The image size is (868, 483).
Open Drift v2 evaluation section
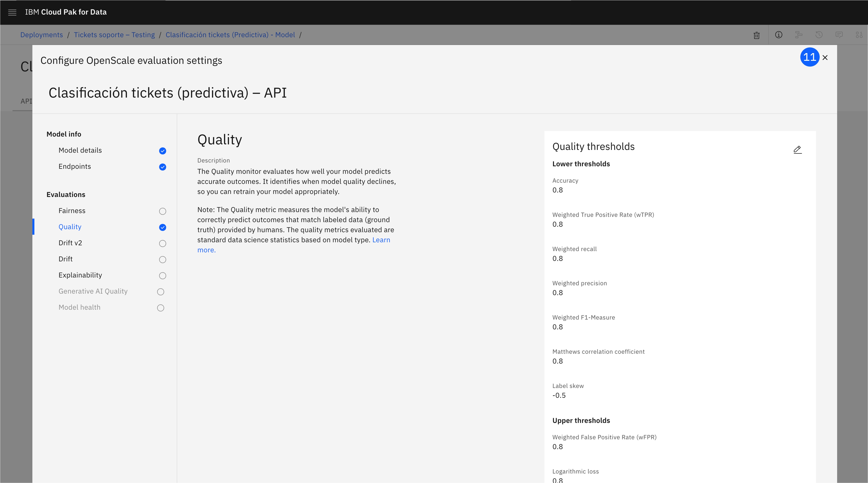click(x=70, y=243)
